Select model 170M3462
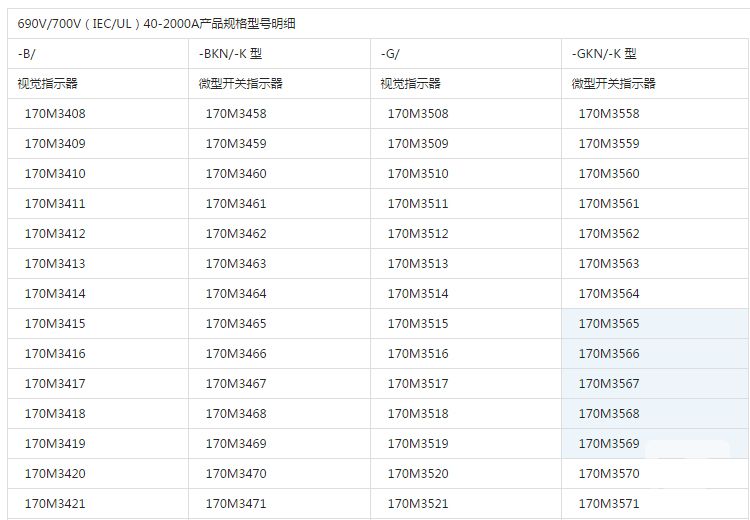750x520 pixels. pos(236,233)
